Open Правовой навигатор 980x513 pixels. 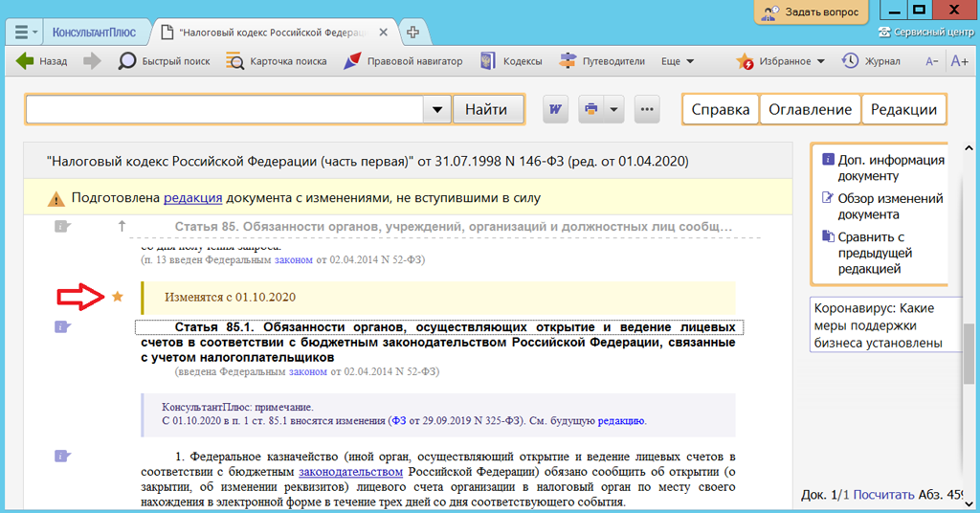(403, 61)
